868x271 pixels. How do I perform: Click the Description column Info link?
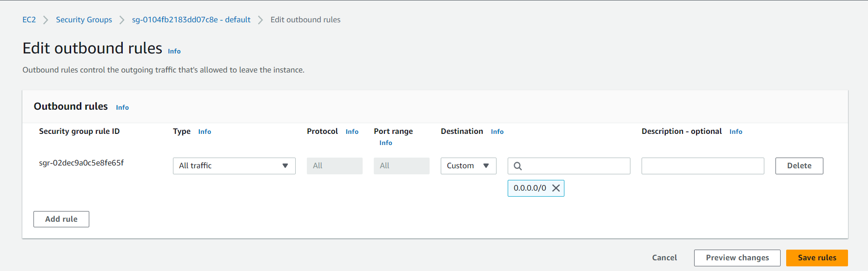point(735,132)
